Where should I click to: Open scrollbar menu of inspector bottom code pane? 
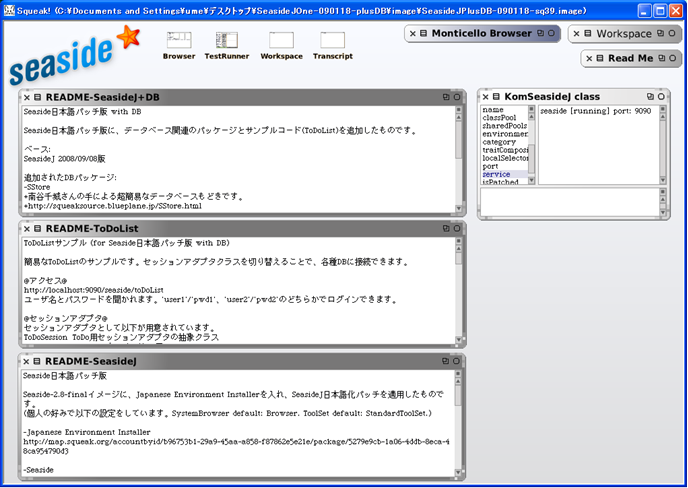(x=663, y=192)
